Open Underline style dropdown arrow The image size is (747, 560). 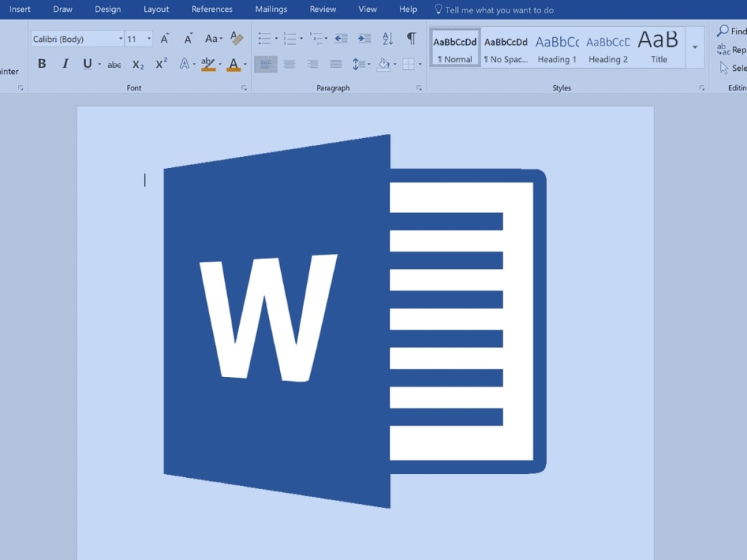(99, 64)
